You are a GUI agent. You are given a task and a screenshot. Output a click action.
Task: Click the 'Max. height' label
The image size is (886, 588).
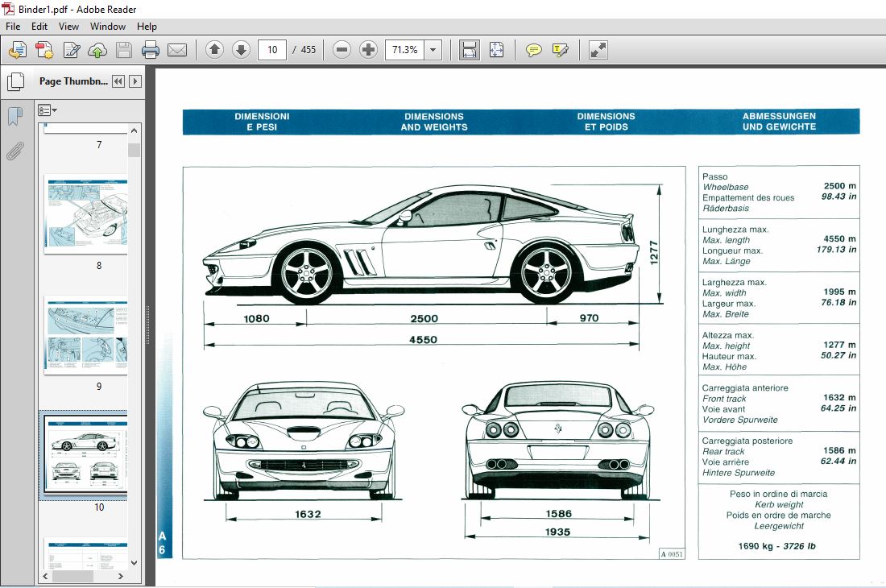(x=726, y=346)
